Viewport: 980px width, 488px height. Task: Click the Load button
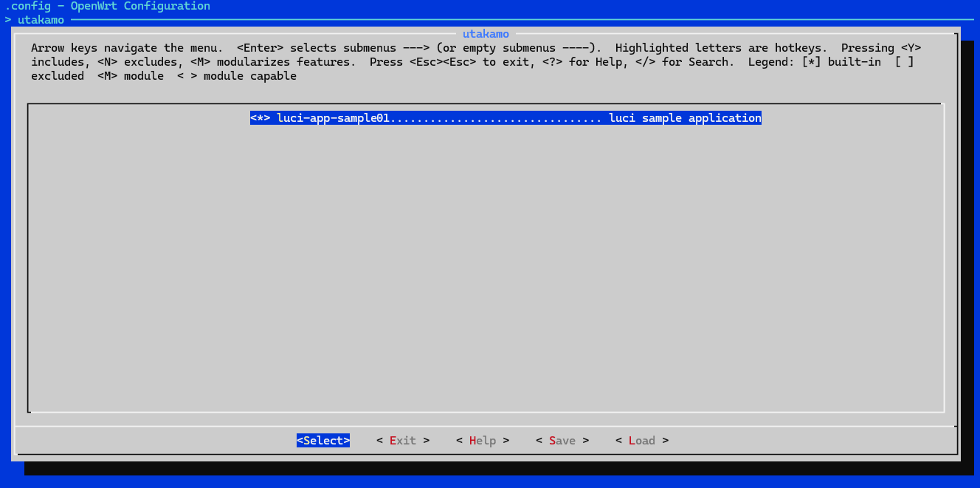[642, 441]
